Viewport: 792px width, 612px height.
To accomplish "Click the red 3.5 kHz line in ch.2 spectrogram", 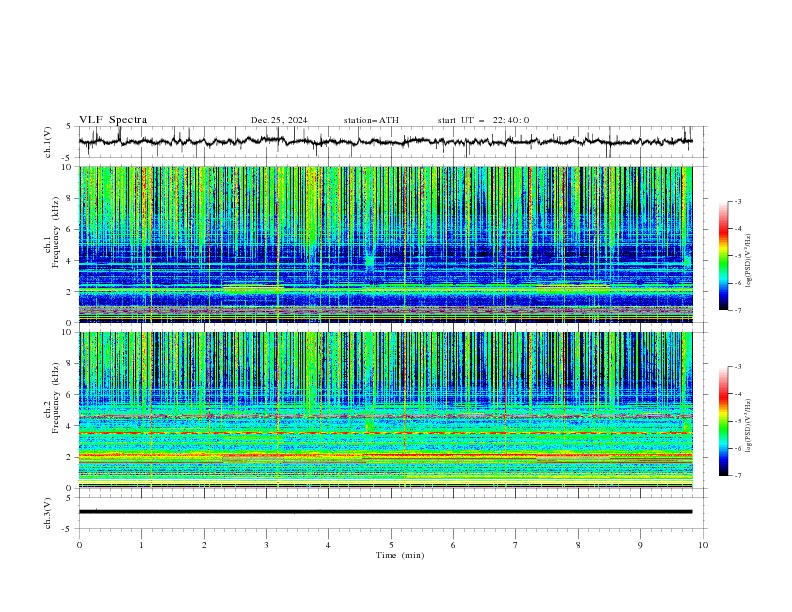I will click(385, 433).
